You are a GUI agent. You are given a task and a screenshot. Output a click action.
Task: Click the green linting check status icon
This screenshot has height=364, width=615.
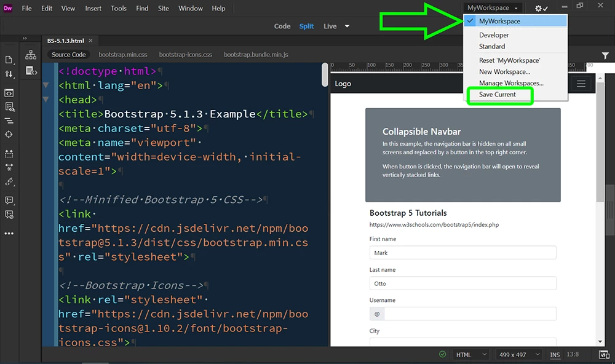[442, 354]
